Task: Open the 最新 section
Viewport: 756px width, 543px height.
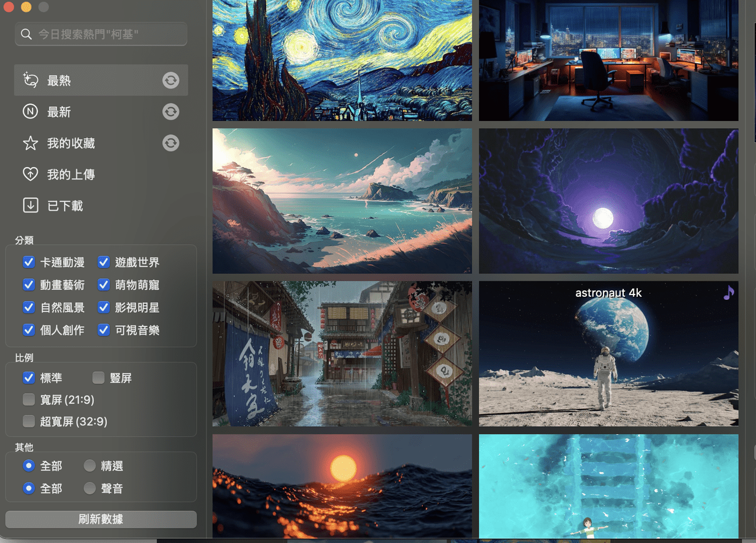Action: pyautogui.click(x=101, y=112)
